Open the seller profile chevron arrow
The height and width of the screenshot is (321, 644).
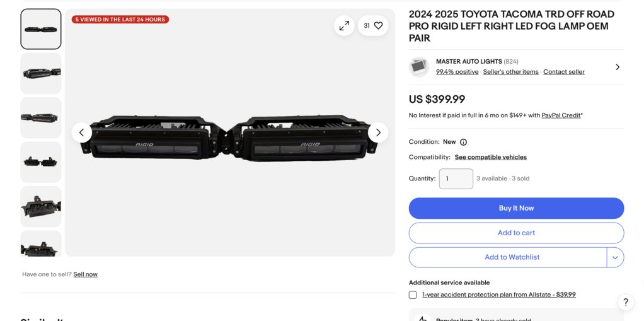point(618,67)
